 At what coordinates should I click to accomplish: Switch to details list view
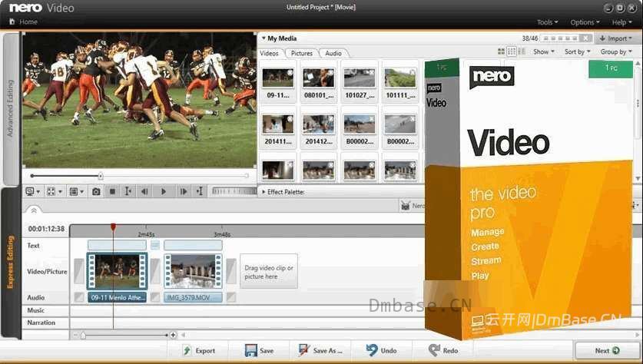522,51
